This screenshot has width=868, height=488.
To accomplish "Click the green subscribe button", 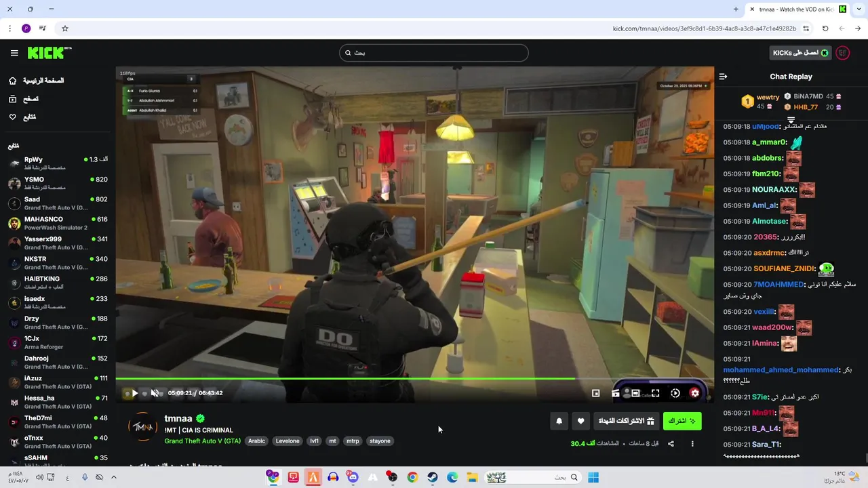I will coord(682,421).
